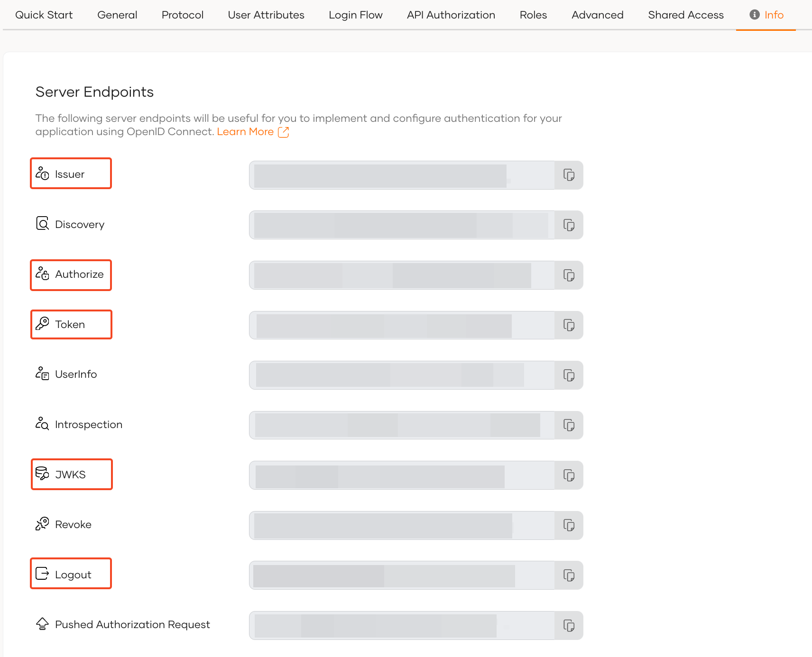The image size is (812, 657).
Task: Click the info icon on the Info tab
Action: [755, 15]
